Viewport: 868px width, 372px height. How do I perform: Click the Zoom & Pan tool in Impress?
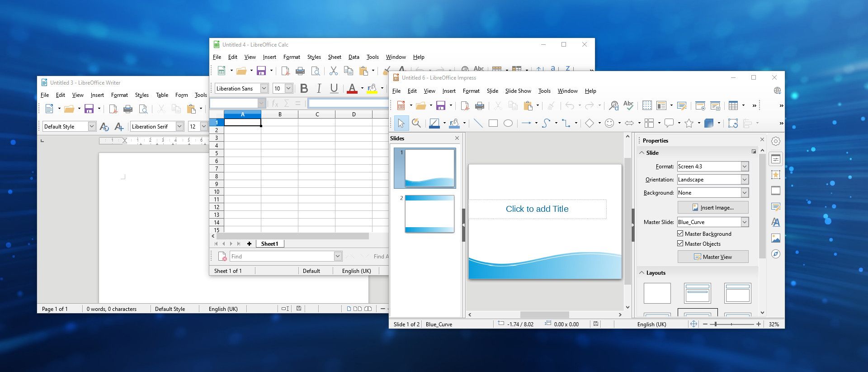416,123
